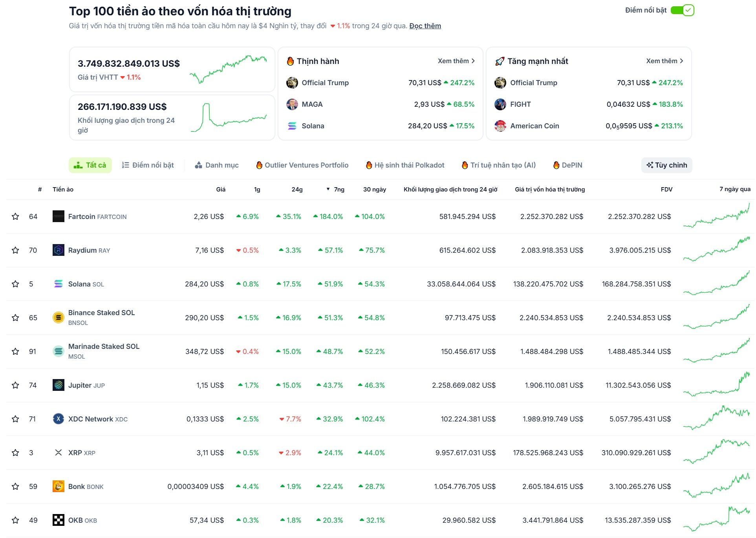Viewport: 756px width, 538px height.
Task: Click the Marinade Staked SOL logo
Action: (59, 351)
